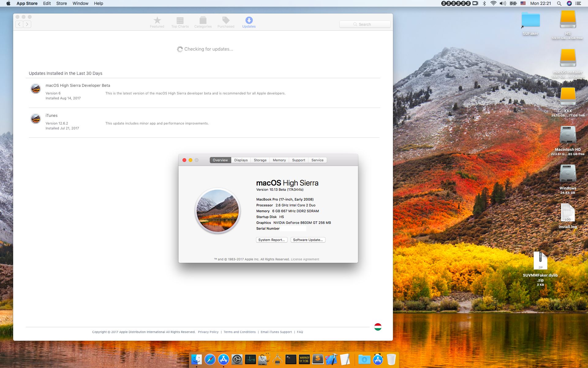
Task: Open the Window menu
Action: (80, 3)
